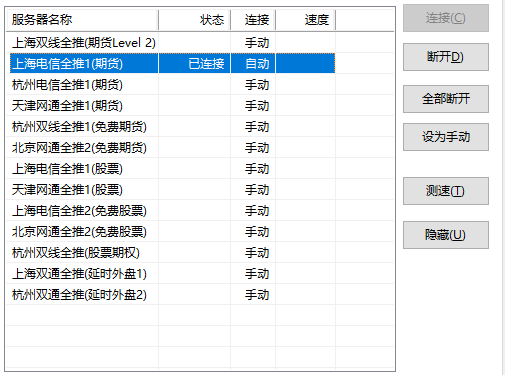Viewport: 505px width, 375px height.
Task: Select server 杭州电信全推1(期货)
Action: coord(67,85)
